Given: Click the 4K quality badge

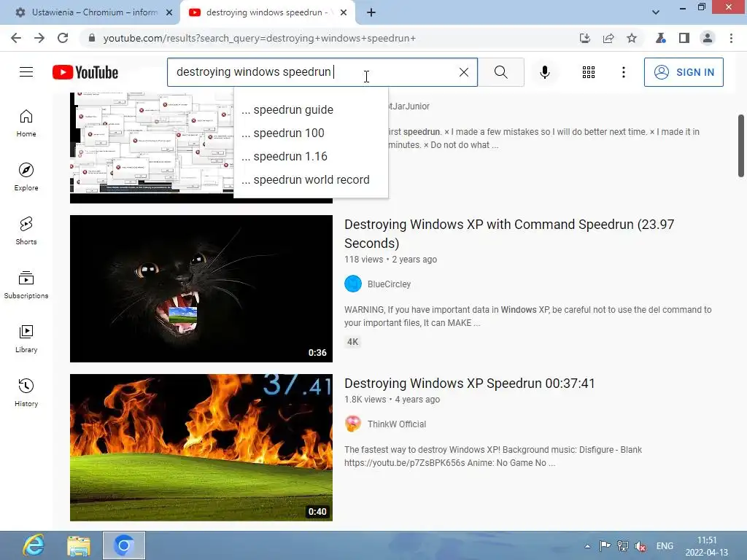Looking at the screenshot, I should pyautogui.click(x=352, y=342).
